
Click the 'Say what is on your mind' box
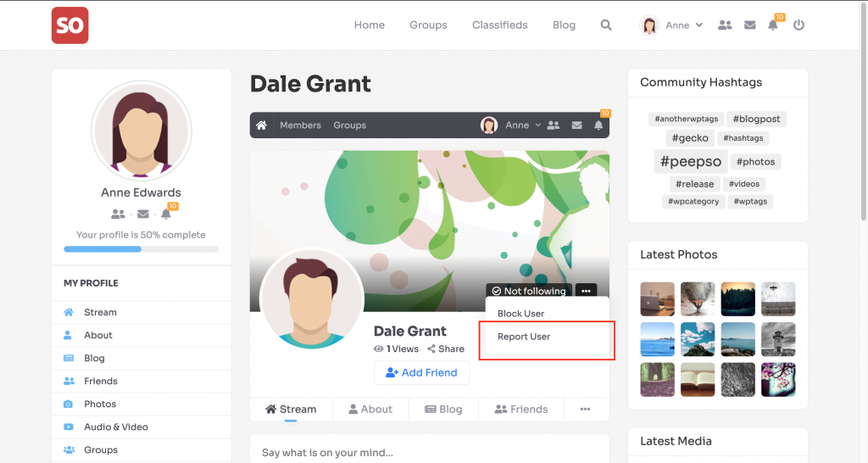click(429, 452)
